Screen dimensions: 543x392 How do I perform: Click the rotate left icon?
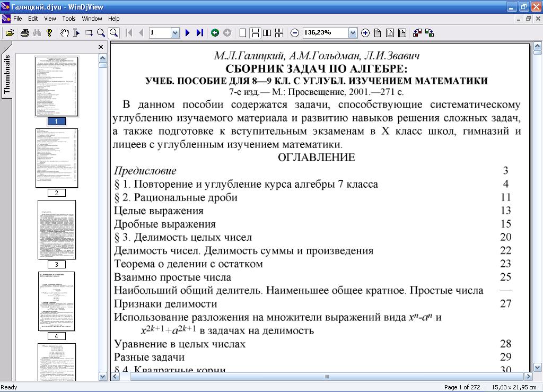click(x=417, y=33)
